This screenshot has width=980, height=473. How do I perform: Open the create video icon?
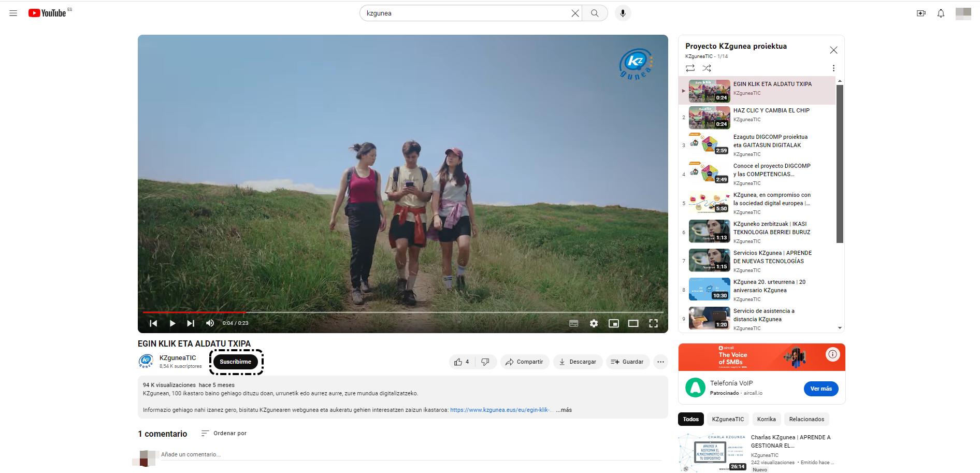coord(921,13)
